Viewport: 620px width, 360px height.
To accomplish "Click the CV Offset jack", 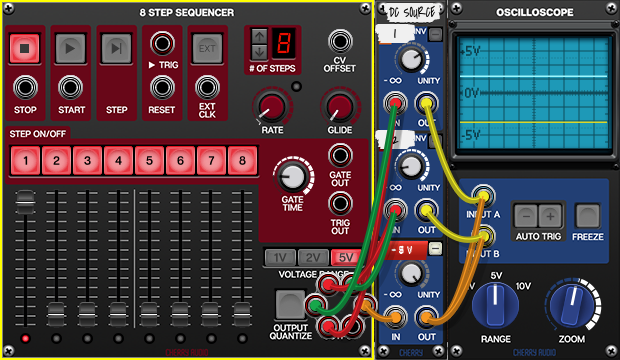I will click(x=340, y=41).
